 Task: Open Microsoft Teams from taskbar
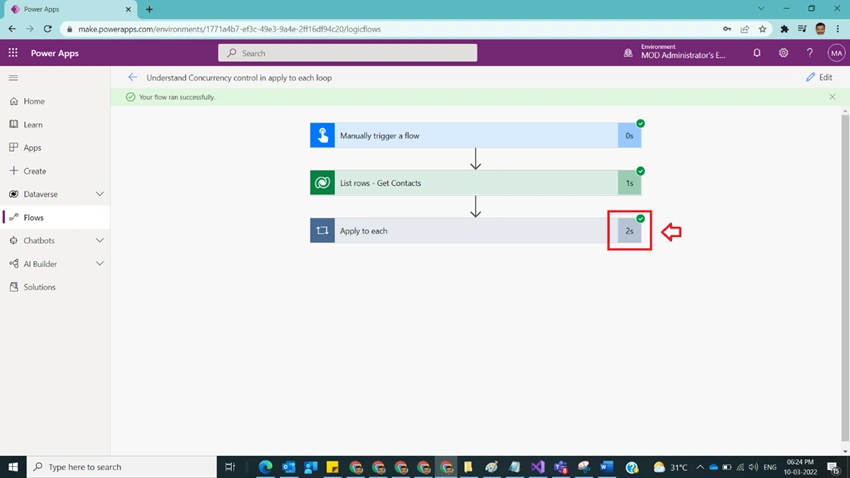(561, 467)
